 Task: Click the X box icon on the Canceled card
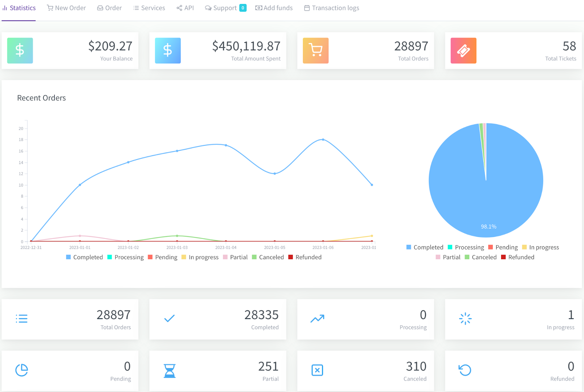click(x=317, y=370)
